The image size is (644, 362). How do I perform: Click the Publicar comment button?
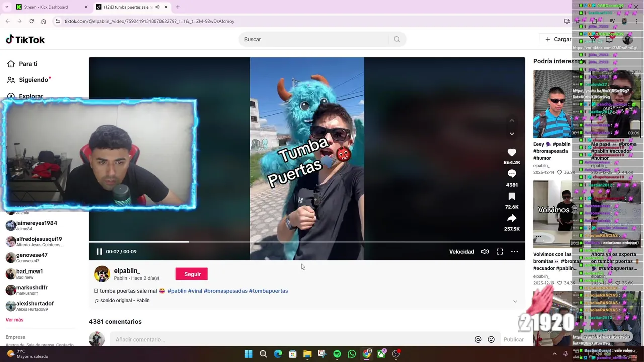point(513,340)
